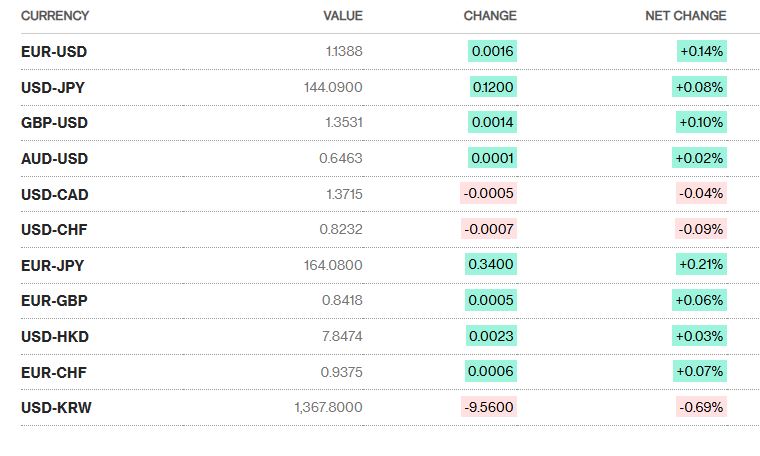
Task: Sort by the NET CHANGE header
Action: tap(686, 16)
